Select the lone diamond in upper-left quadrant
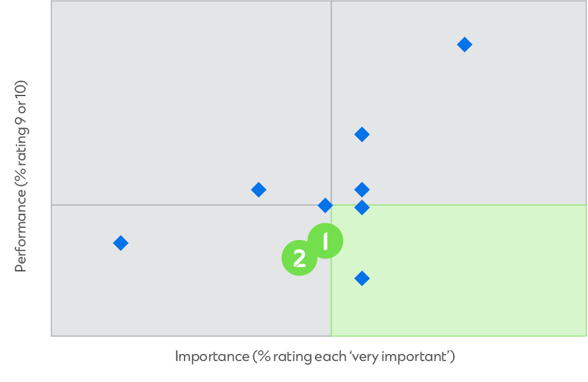 pos(259,190)
